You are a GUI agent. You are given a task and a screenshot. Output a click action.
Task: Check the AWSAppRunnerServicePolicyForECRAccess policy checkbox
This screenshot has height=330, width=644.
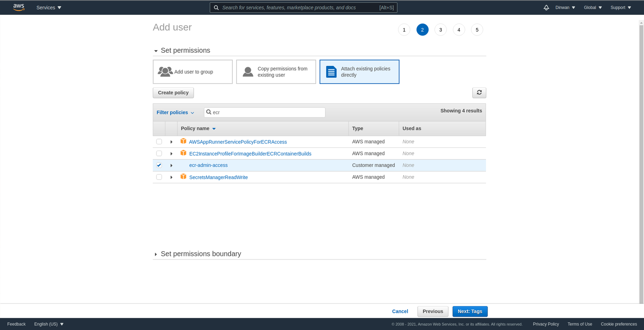click(x=159, y=142)
